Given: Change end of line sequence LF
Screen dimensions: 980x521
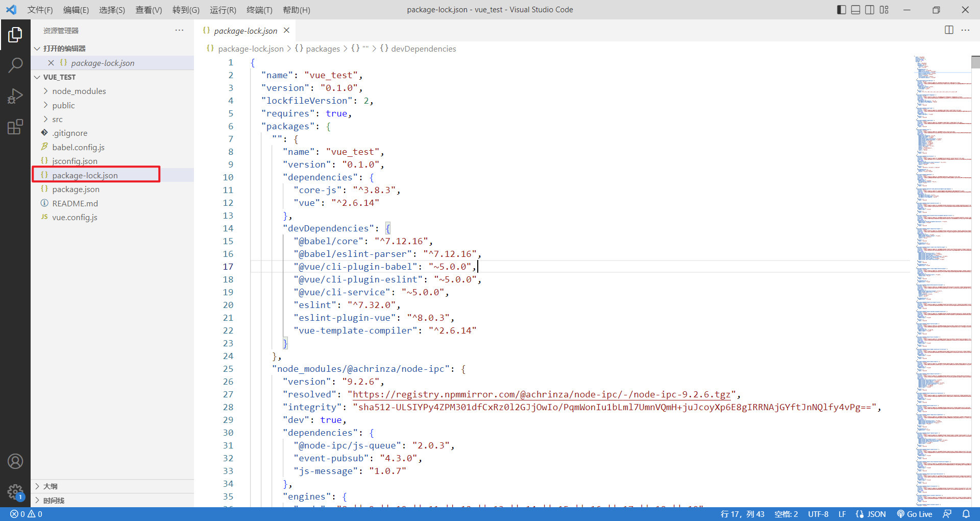Looking at the screenshot, I should (842, 514).
